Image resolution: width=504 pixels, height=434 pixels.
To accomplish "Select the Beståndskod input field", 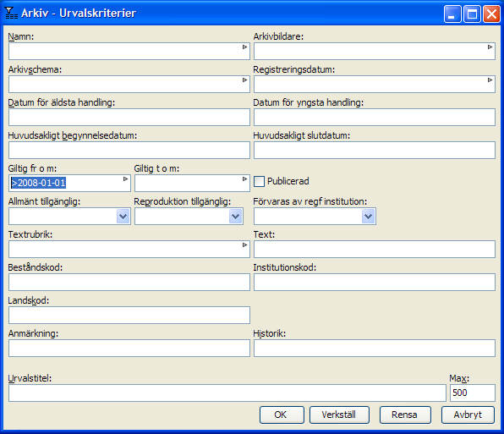I will [x=129, y=282].
